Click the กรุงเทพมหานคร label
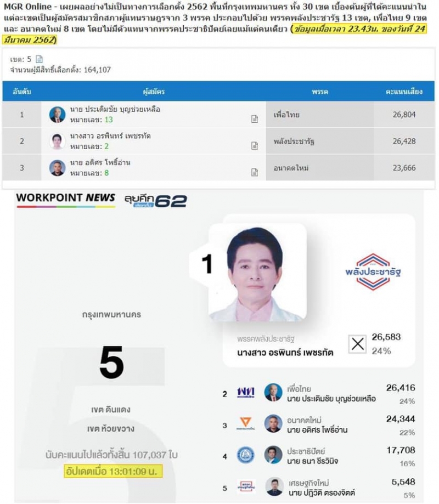 pos(111,315)
